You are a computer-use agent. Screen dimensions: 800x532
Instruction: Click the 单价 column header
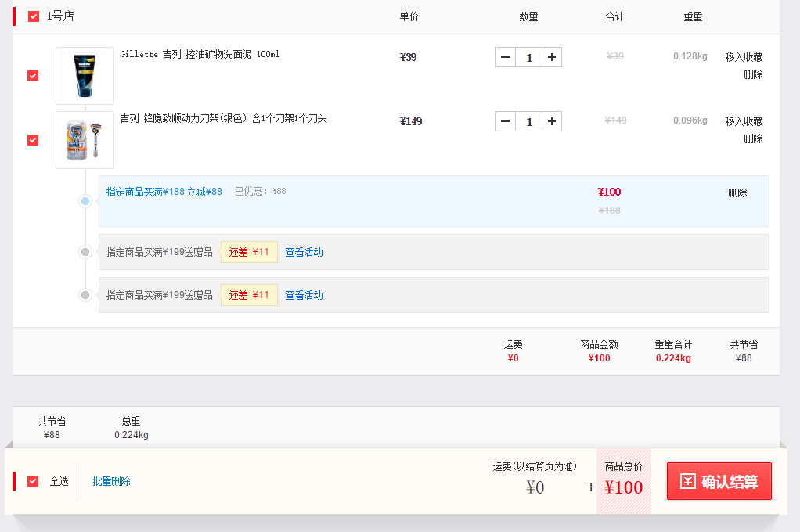click(x=409, y=17)
